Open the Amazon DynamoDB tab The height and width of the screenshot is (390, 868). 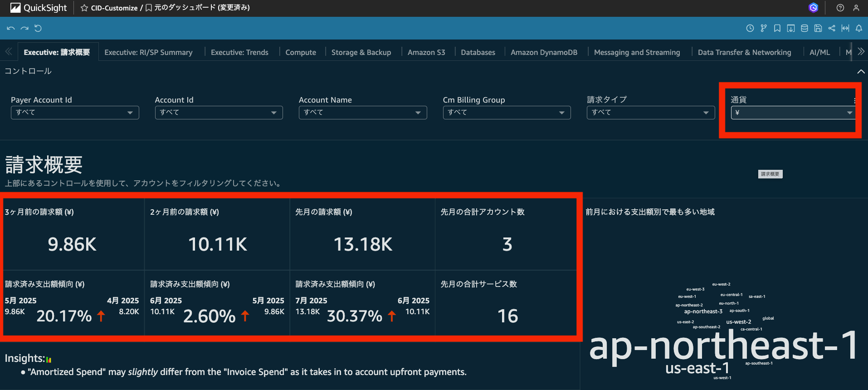pos(544,52)
